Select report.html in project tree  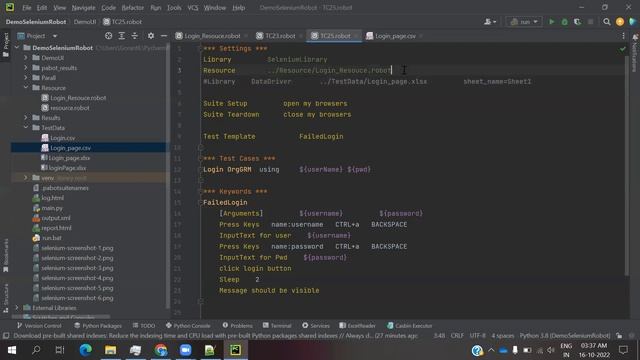click(x=56, y=228)
